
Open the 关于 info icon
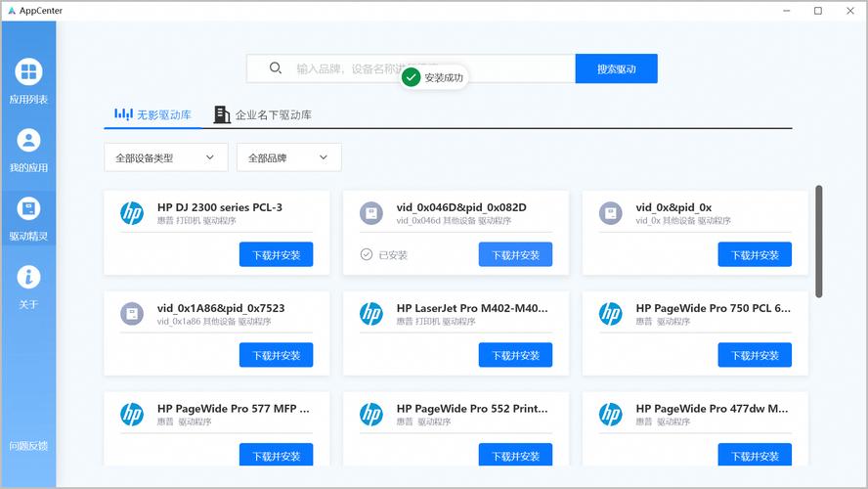point(28,277)
